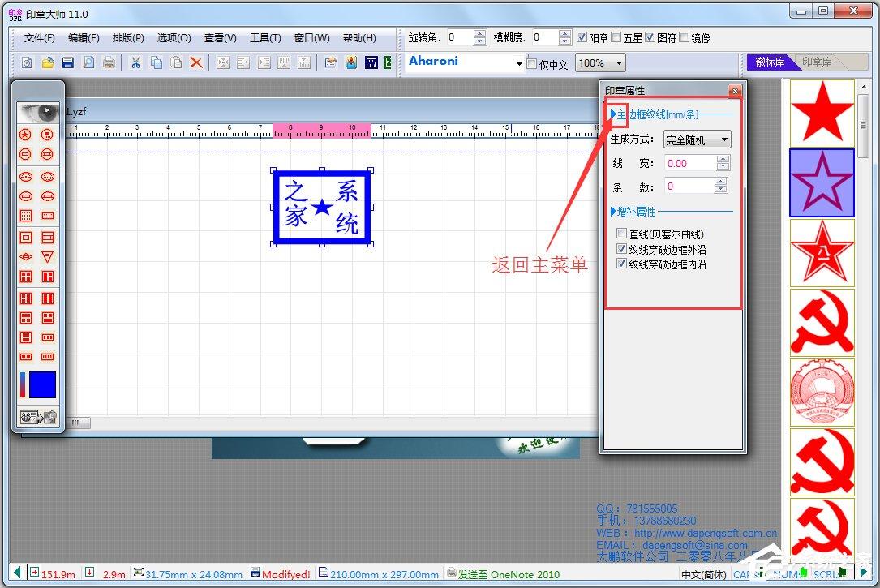Open the Aharoni font dropdown

tap(519, 63)
